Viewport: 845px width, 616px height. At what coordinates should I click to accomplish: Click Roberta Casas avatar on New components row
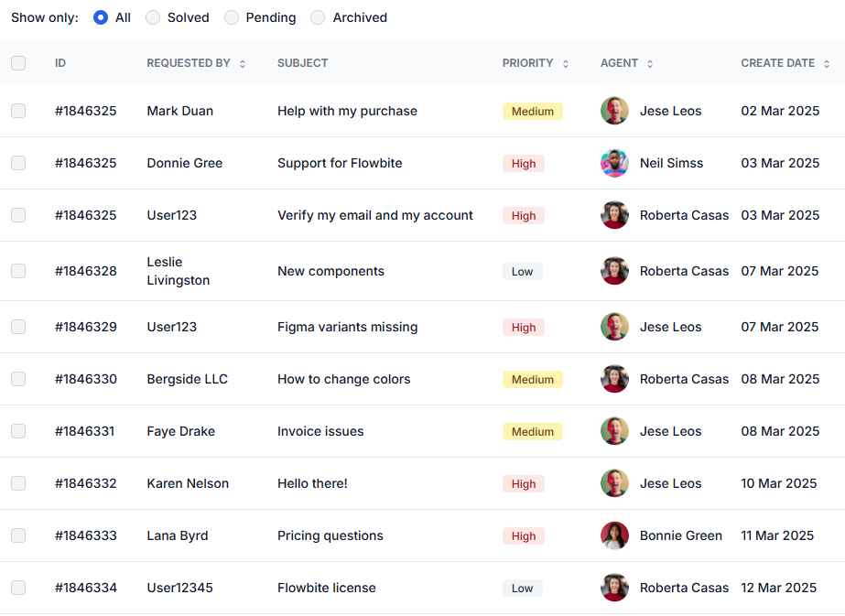click(x=614, y=270)
